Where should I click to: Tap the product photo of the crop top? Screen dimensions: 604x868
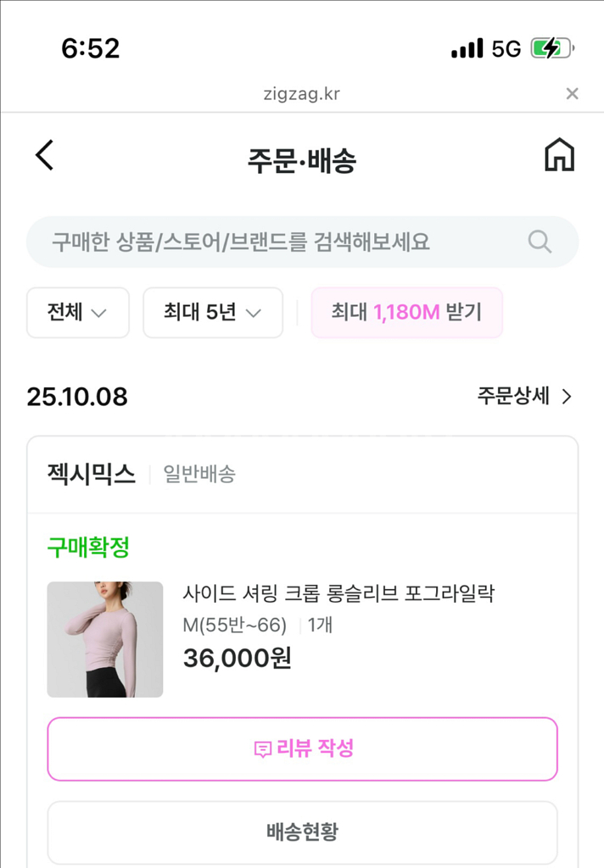click(104, 638)
